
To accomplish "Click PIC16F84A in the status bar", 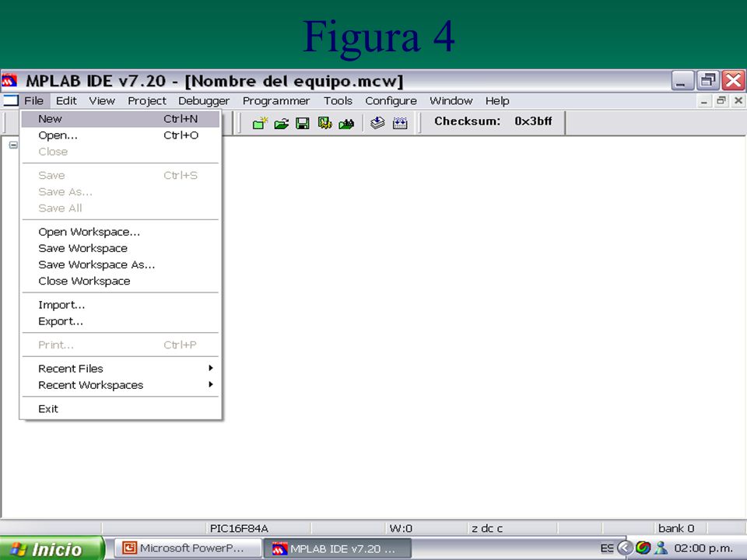I will tap(239, 528).
